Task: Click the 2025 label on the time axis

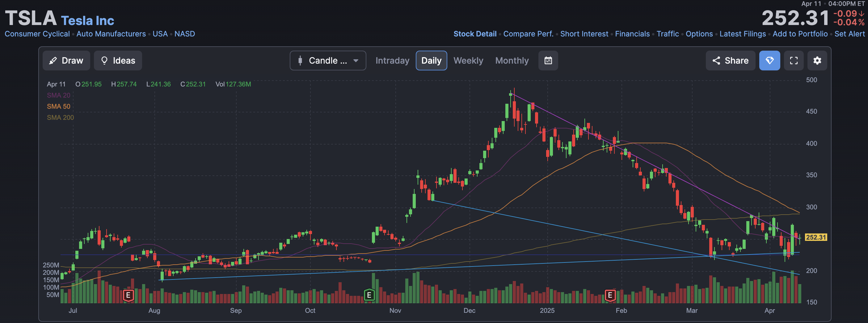Action: point(547,311)
